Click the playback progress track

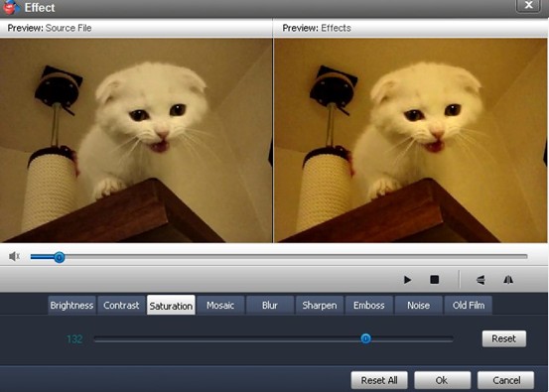[279, 257]
